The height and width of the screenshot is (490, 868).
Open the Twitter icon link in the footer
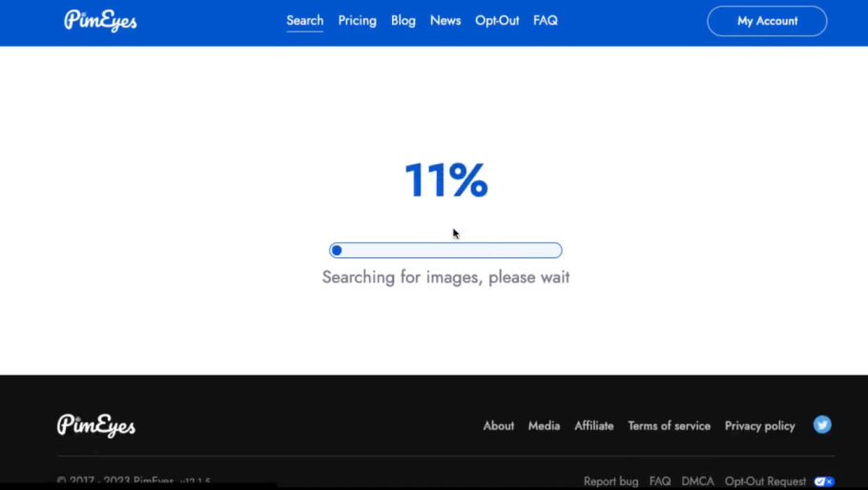(x=821, y=425)
